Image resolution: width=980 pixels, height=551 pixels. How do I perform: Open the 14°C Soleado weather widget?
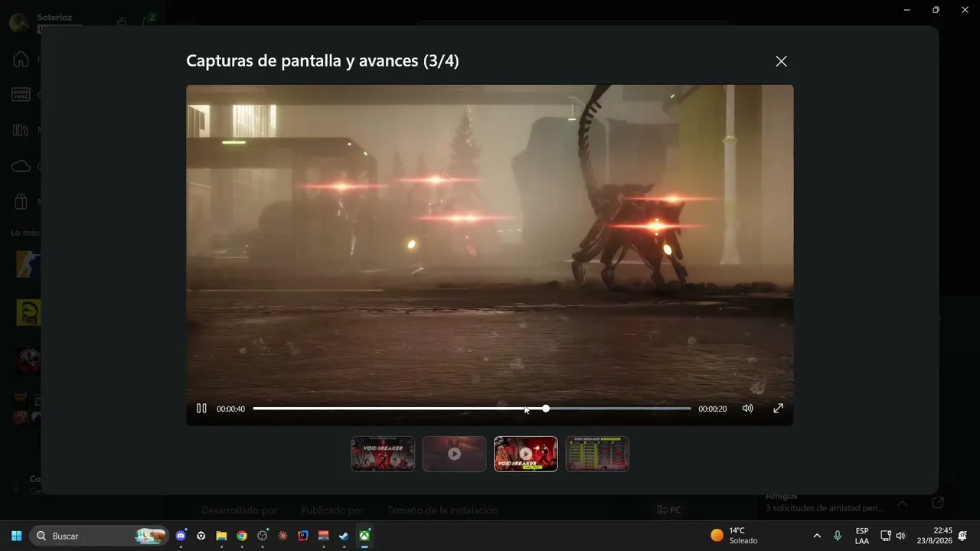tap(733, 536)
